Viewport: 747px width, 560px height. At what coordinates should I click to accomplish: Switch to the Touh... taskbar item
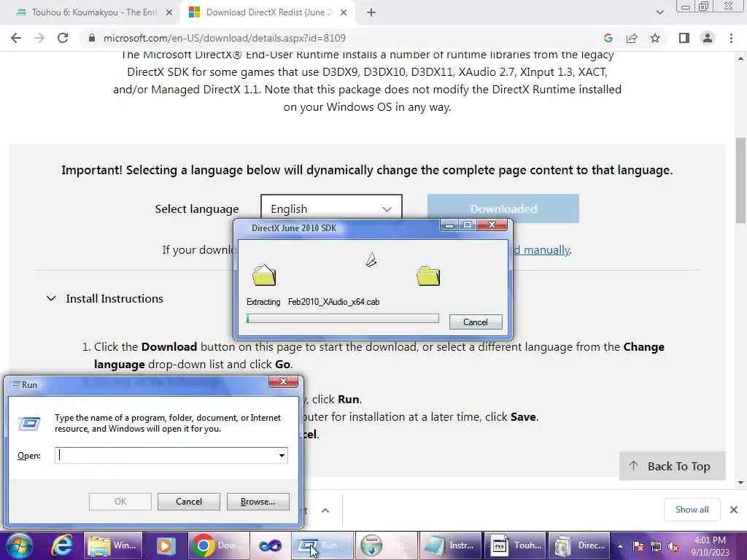click(x=516, y=545)
